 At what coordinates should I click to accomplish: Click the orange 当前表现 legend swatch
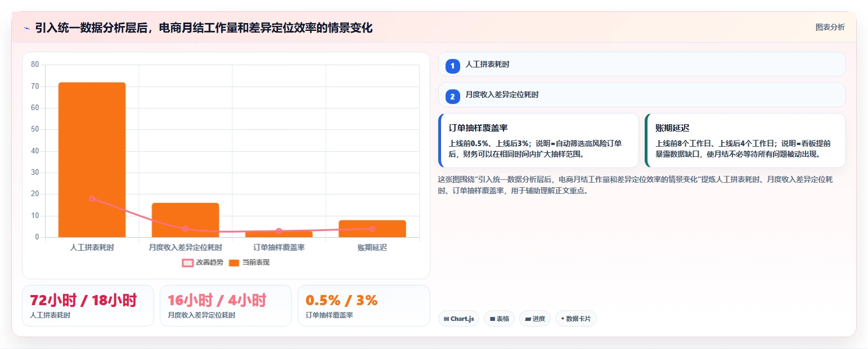click(234, 262)
